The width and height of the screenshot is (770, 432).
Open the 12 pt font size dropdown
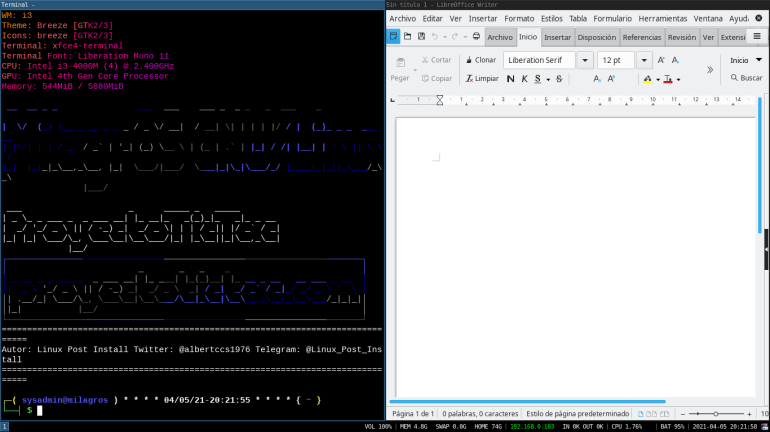(x=644, y=60)
